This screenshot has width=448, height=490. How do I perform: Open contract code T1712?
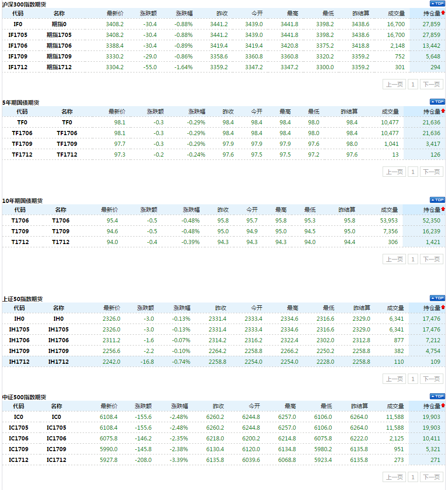coord(20,242)
